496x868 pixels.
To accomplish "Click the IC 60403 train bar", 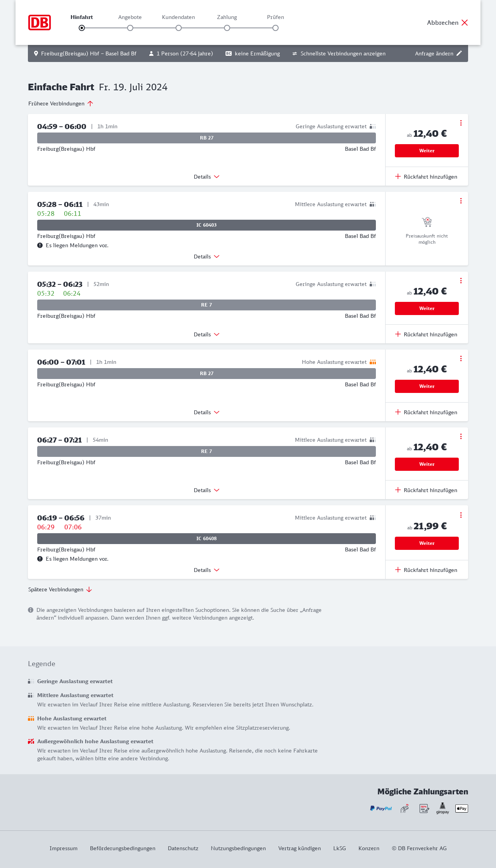I will pos(207,225).
